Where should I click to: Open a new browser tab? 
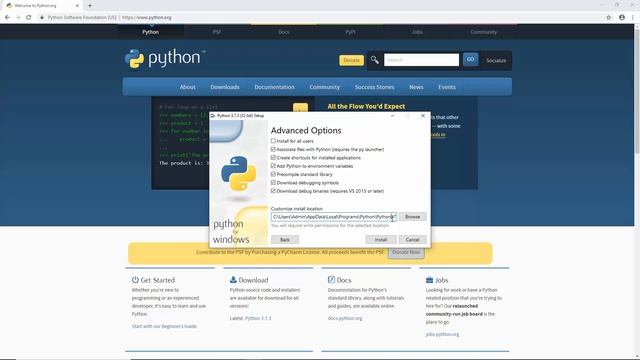click(x=90, y=6)
